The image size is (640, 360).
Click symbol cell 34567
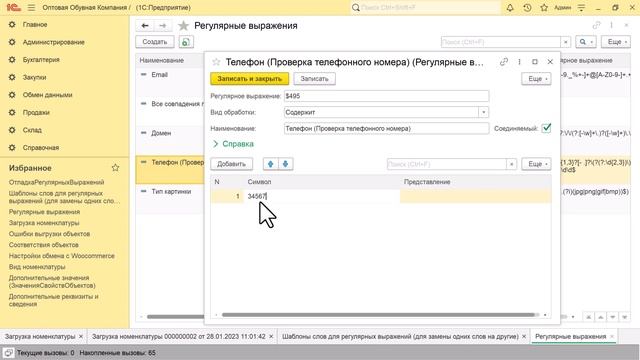[322, 196]
